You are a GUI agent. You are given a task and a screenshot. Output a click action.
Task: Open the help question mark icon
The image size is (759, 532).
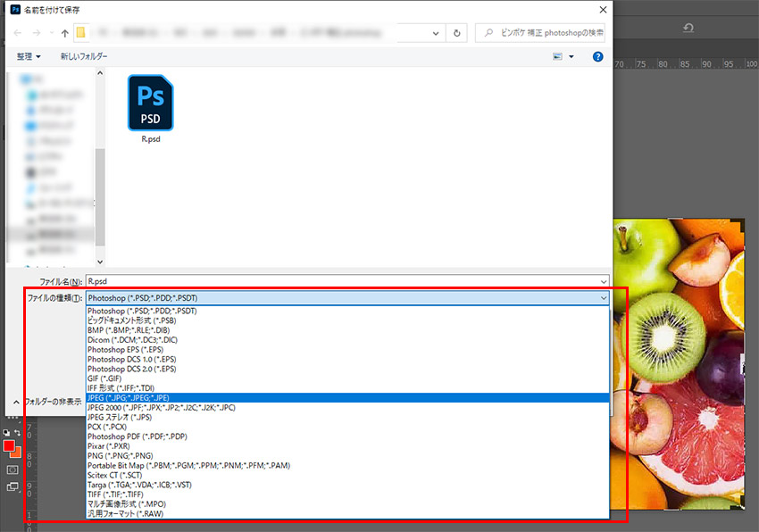pos(597,56)
